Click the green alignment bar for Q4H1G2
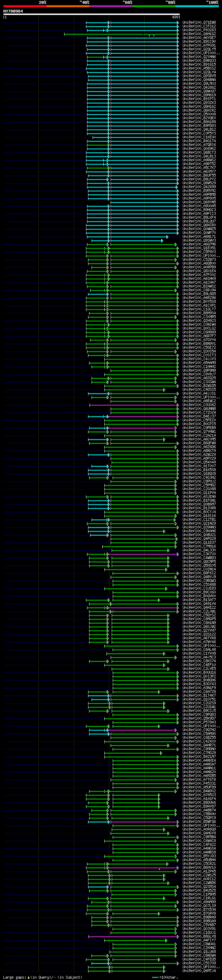222x980 pixels. 121,34
